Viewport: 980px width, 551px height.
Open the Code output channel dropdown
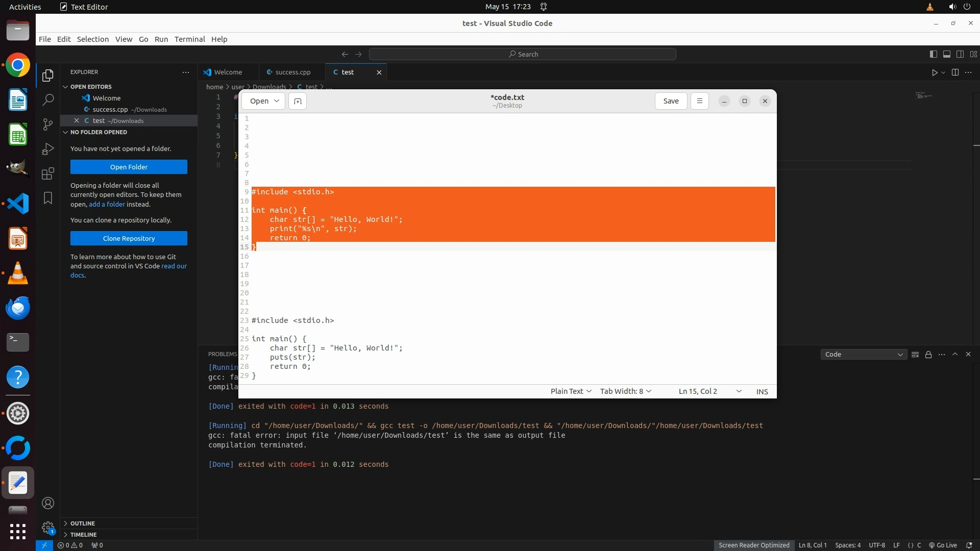864,355
